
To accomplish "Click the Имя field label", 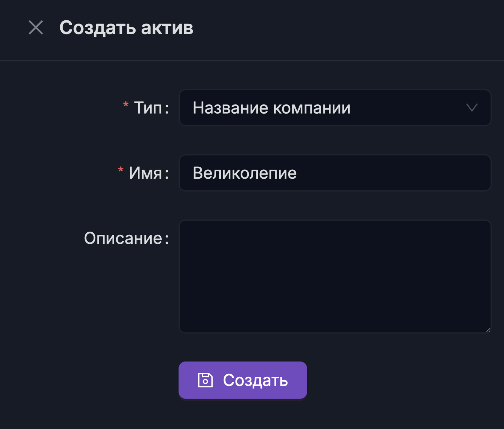I will (x=145, y=173).
